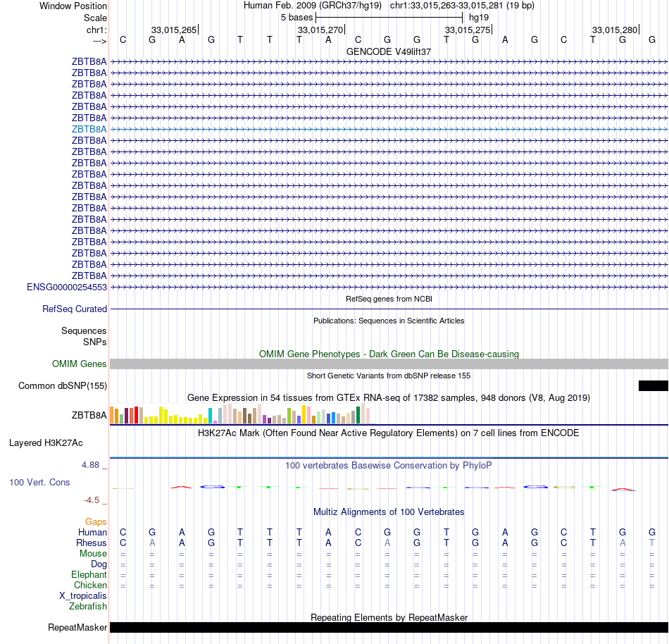
Task: Click the '5 bases' scale bar text
Action: point(296,18)
